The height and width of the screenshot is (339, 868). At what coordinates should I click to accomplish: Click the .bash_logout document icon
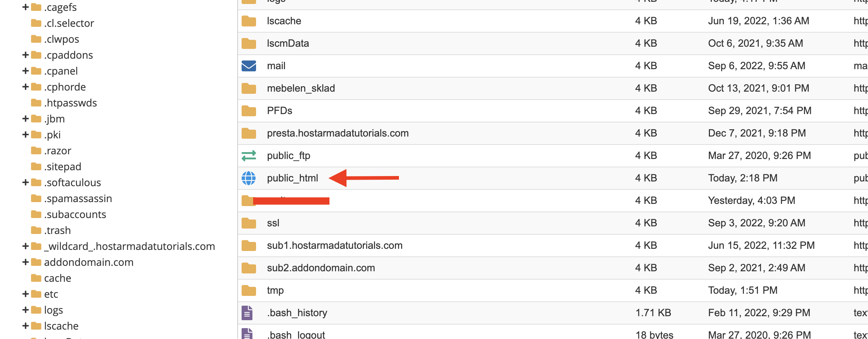point(248,333)
